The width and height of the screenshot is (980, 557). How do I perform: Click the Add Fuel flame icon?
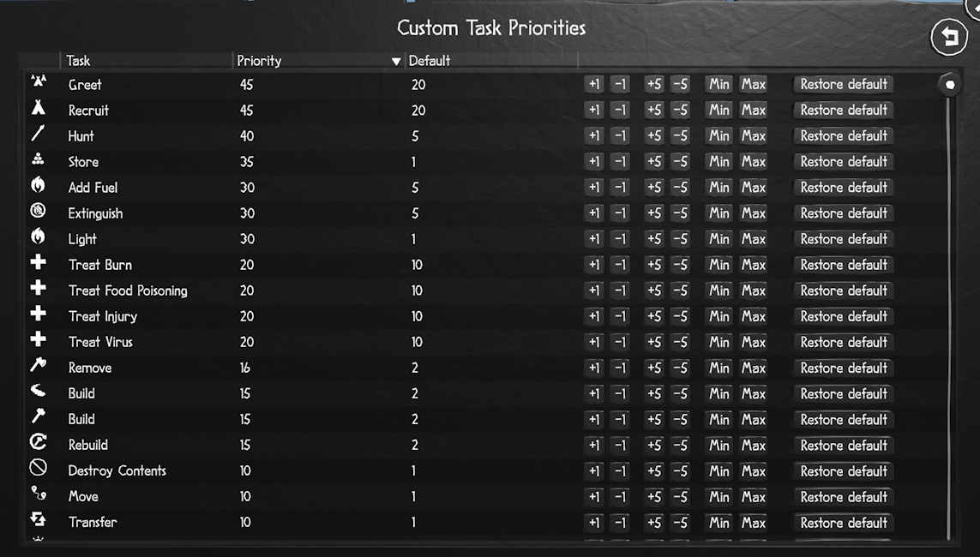click(x=38, y=185)
